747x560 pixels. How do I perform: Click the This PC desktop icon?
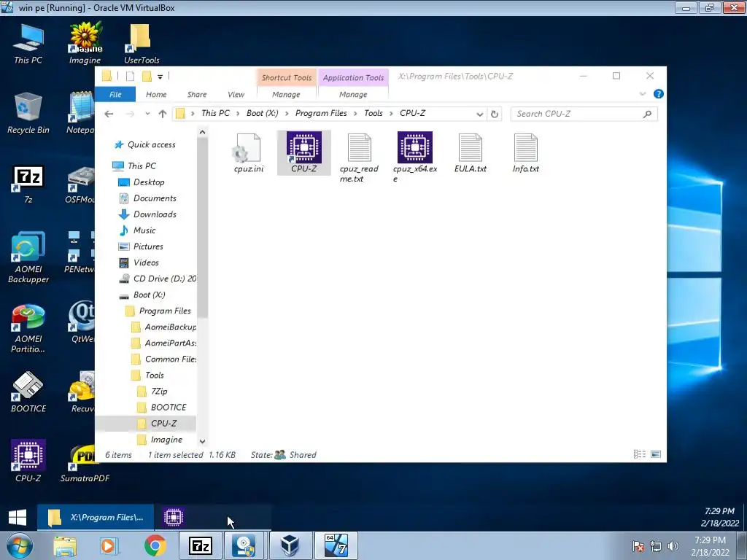pos(28,43)
